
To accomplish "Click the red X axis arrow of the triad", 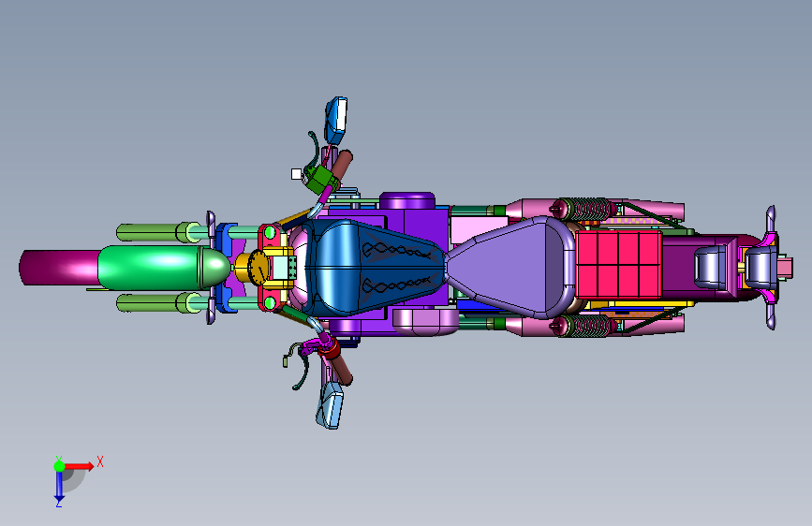I will tap(79, 466).
